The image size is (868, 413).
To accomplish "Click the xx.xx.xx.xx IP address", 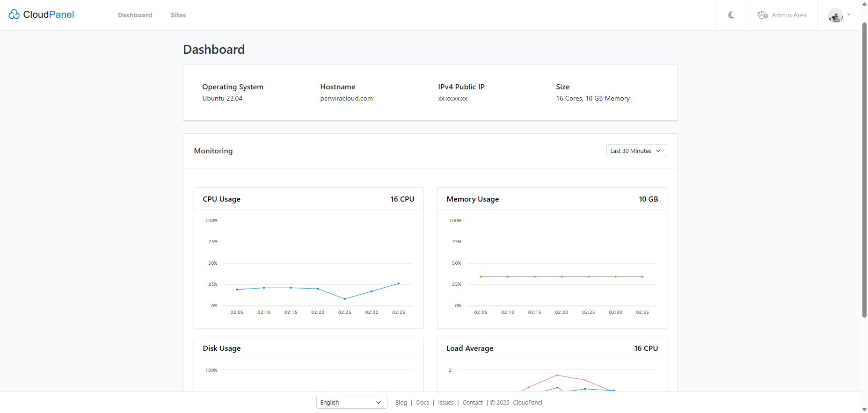I will [452, 98].
